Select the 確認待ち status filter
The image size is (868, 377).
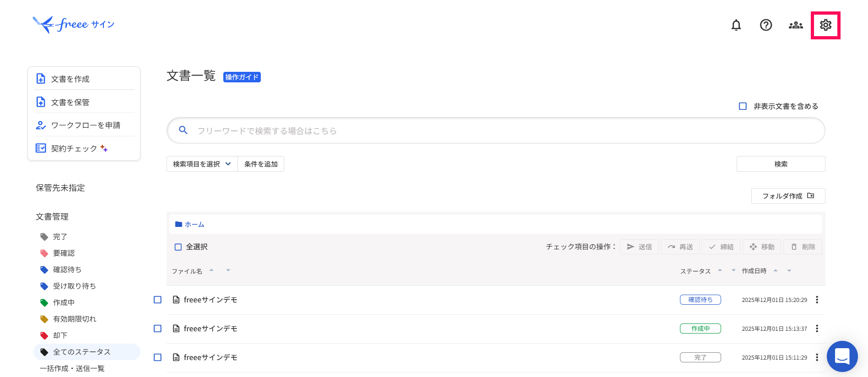[67, 269]
